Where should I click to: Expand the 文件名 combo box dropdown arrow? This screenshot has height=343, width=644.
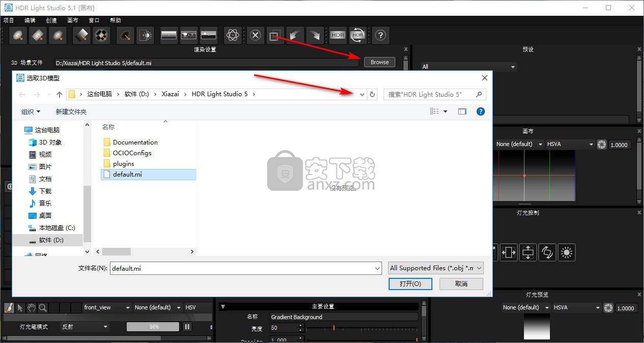(377, 268)
